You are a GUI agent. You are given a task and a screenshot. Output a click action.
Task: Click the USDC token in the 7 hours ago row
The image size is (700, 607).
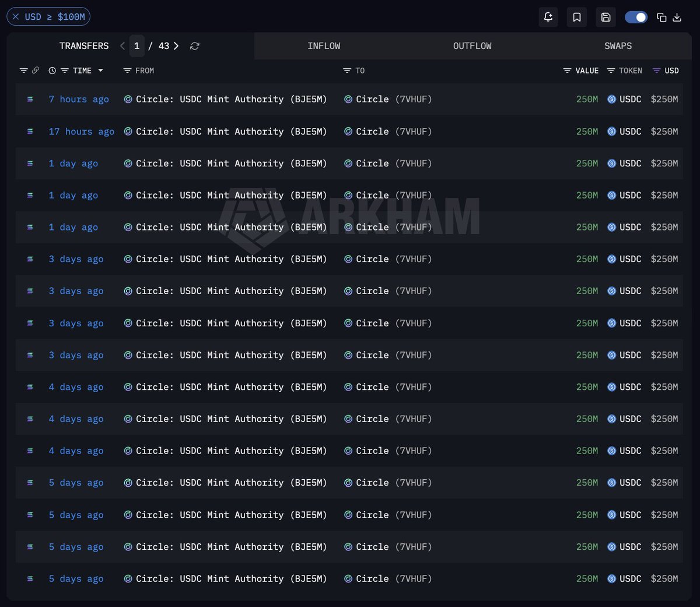pyautogui.click(x=630, y=99)
